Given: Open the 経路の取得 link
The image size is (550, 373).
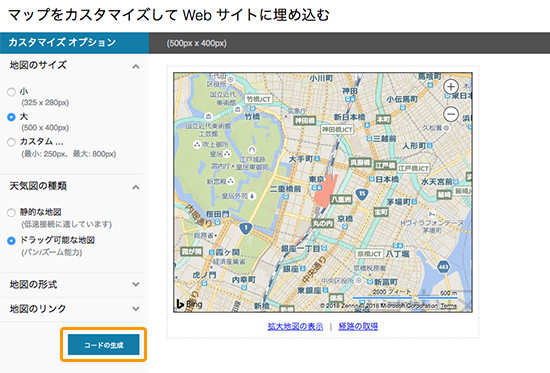Looking at the screenshot, I should (x=358, y=326).
